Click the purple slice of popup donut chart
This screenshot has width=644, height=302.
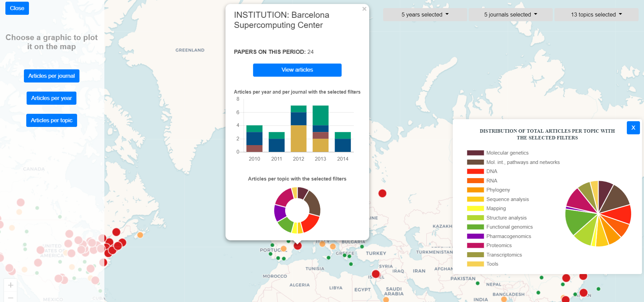(279, 212)
